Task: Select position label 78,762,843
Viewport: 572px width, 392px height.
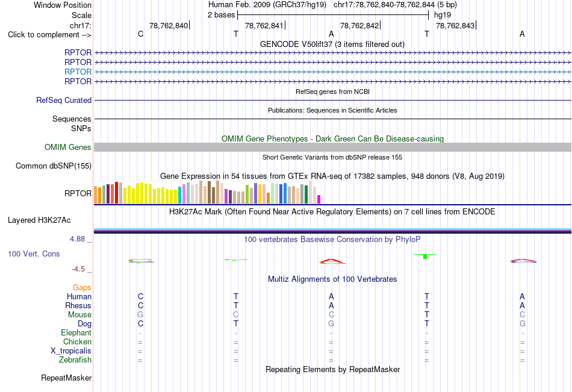Action: point(455,25)
